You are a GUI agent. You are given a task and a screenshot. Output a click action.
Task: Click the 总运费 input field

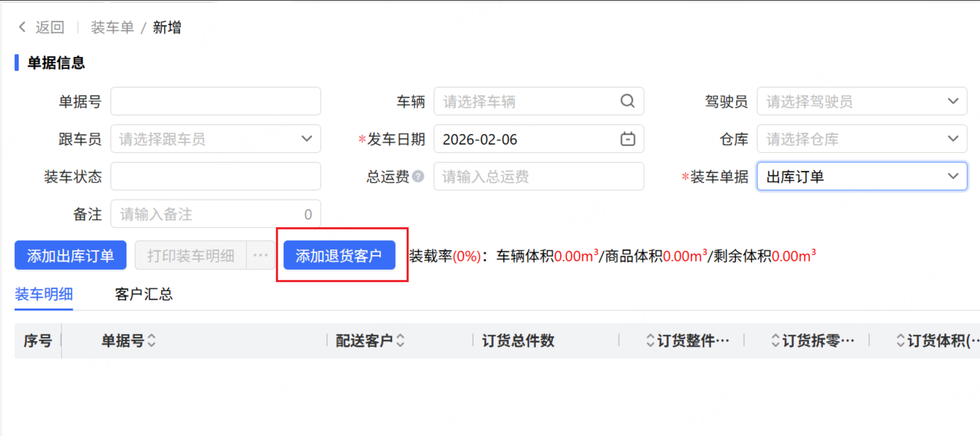click(538, 176)
